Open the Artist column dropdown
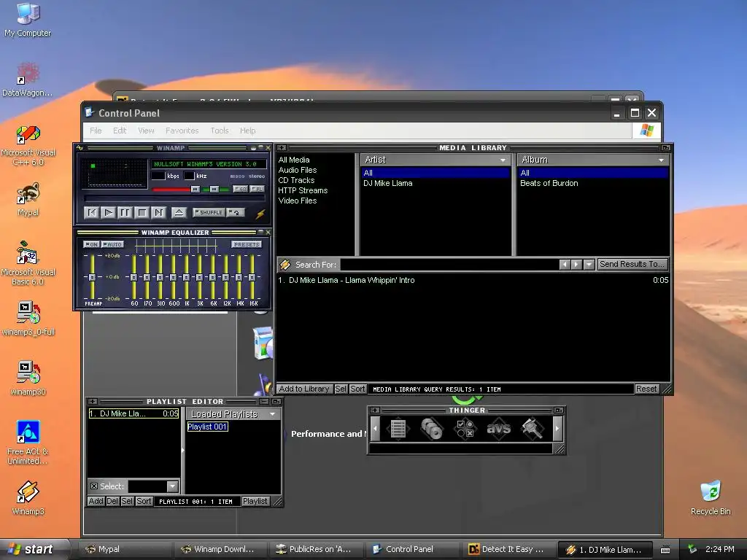This screenshot has width=747, height=560. pos(503,160)
